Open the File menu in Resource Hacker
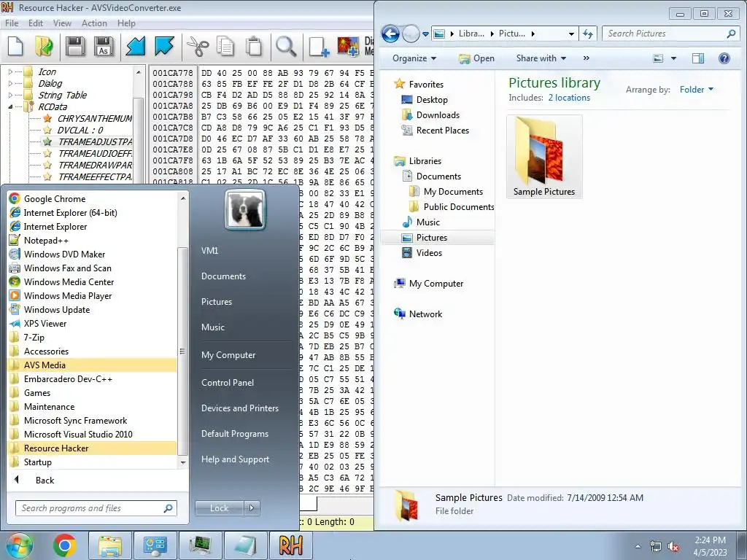Image resolution: width=747 pixels, height=560 pixels. point(12,23)
